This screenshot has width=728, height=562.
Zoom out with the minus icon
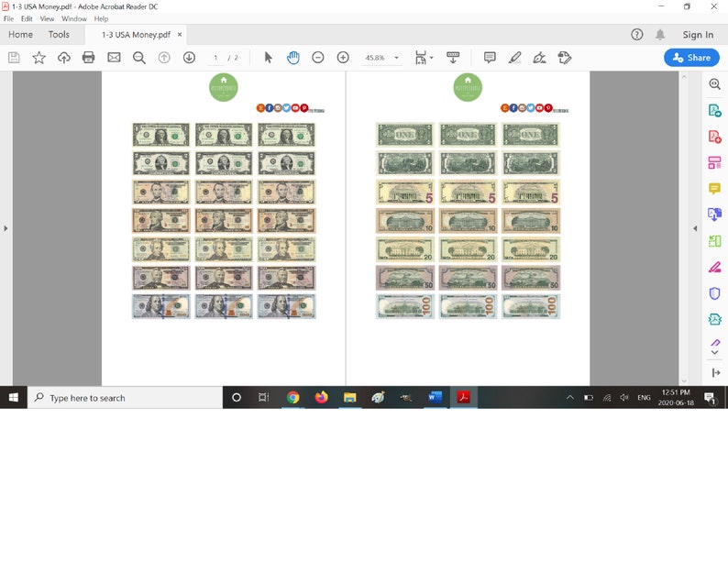317,58
